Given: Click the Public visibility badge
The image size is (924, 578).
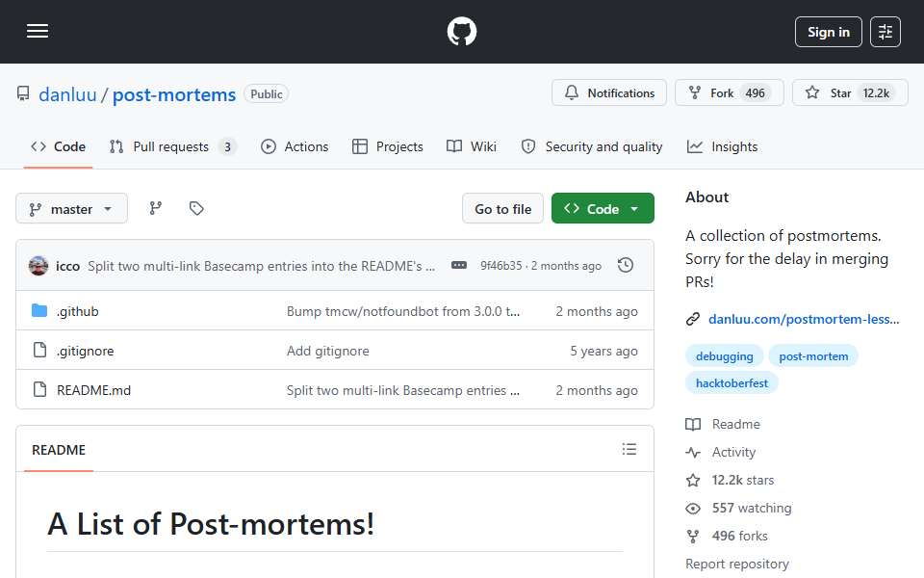Looking at the screenshot, I should click(x=267, y=94).
